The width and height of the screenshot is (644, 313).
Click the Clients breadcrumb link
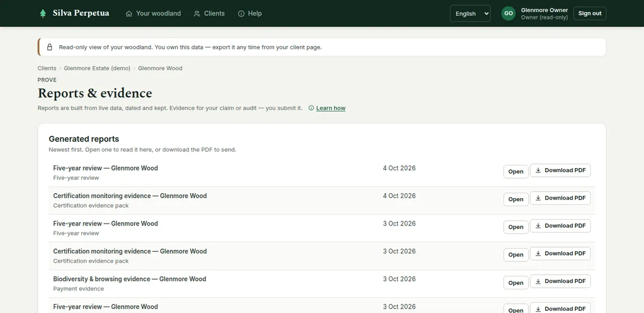point(47,68)
